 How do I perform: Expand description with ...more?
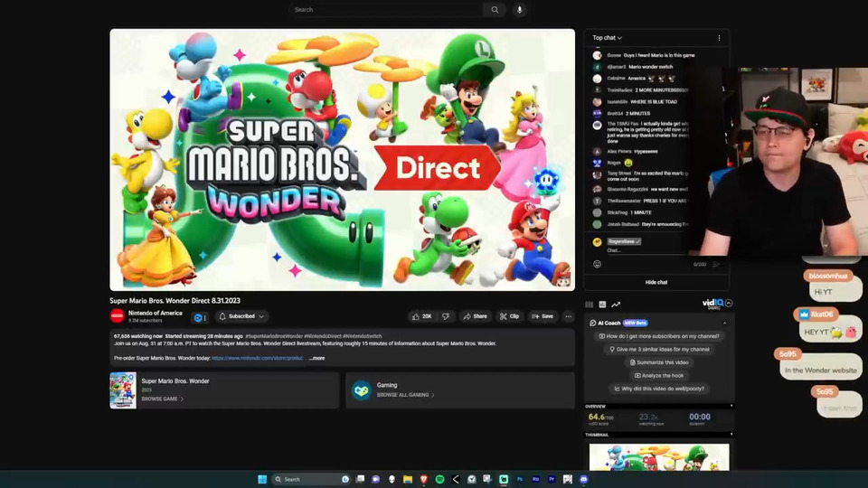click(316, 358)
